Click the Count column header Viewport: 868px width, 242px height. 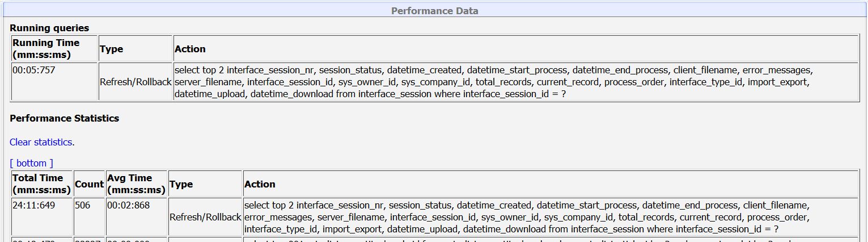(89, 184)
